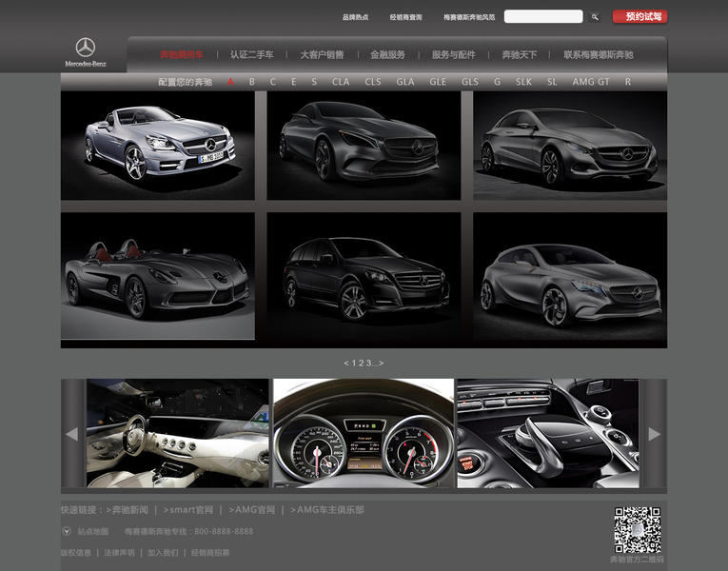Choose GLS in the model bar
The width and height of the screenshot is (728, 571).
(470, 82)
